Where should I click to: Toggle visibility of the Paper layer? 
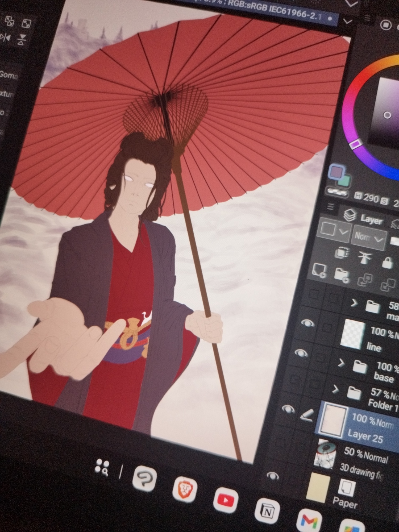272,476
